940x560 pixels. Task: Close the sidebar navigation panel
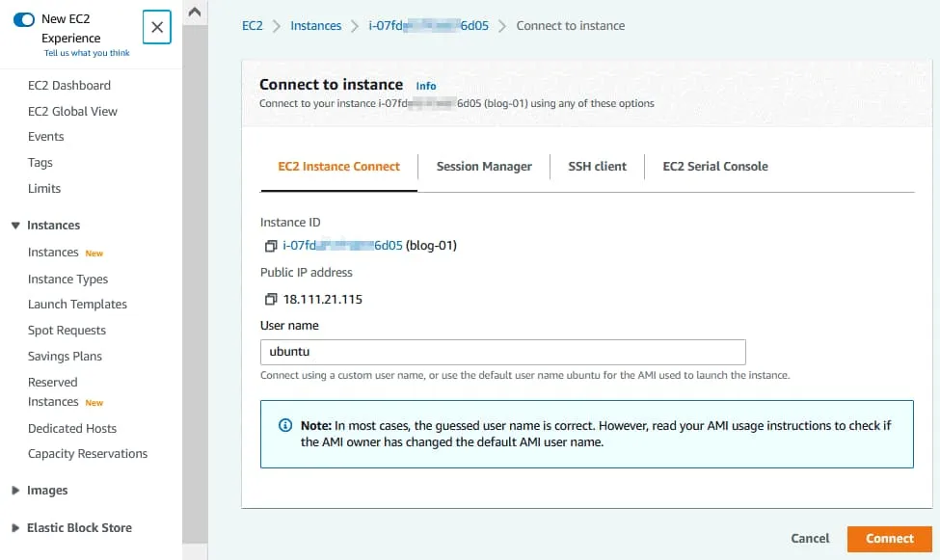pyautogui.click(x=156, y=28)
